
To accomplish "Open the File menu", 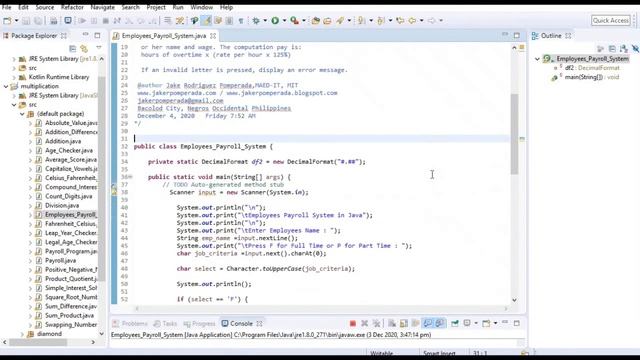I will pyautogui.click(x=7, y=7).
